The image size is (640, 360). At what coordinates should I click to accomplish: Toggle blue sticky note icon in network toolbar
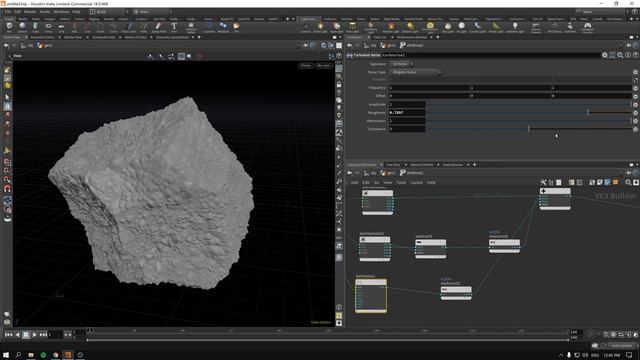tap(607, 182)
